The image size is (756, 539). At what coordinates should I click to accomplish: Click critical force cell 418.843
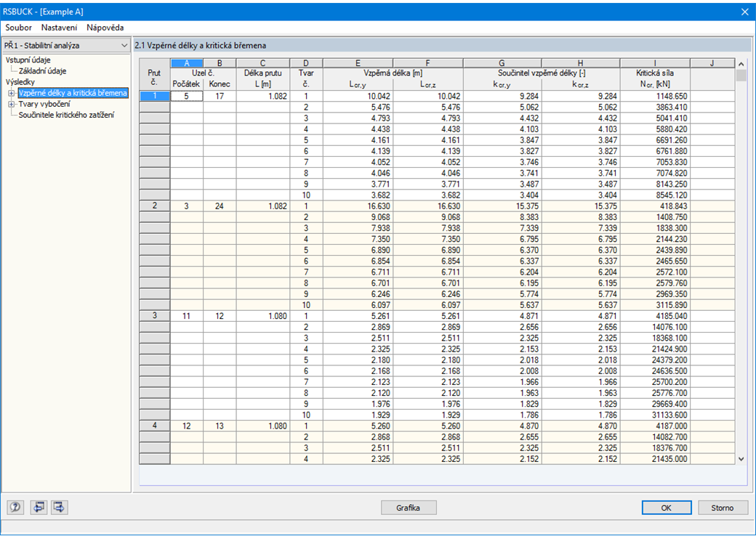pos(655,206)
